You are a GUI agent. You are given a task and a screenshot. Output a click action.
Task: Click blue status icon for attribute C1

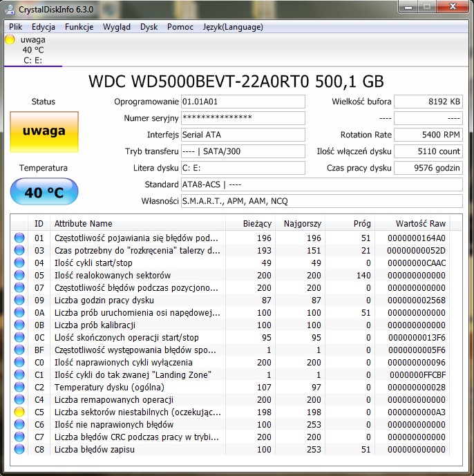pyautogui.click(x=19, y=374)
